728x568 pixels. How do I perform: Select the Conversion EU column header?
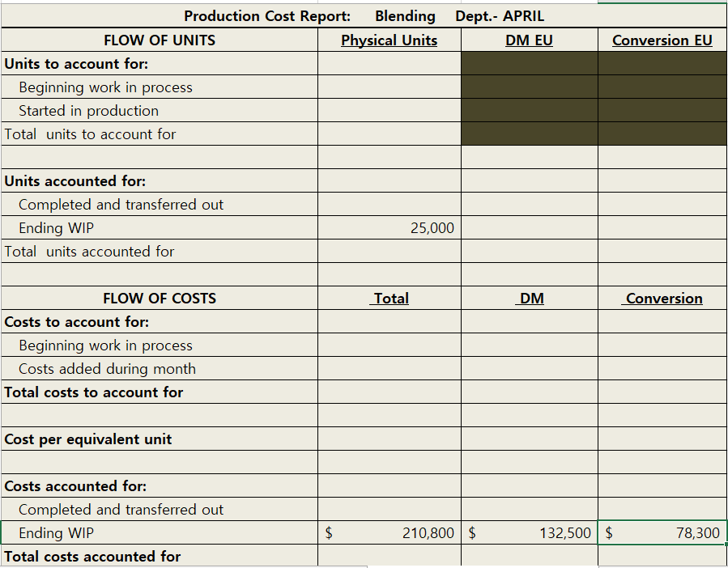tap(662, 40)
